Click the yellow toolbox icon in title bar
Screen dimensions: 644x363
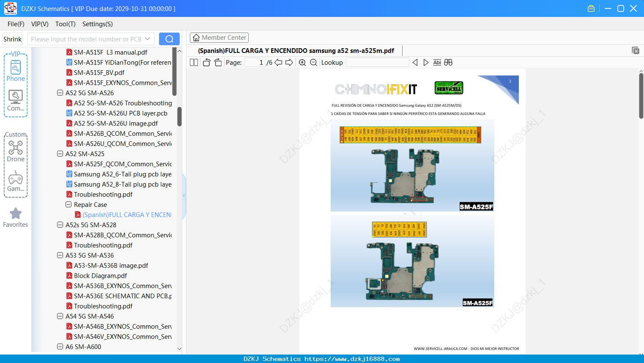(x=591, y=8)
